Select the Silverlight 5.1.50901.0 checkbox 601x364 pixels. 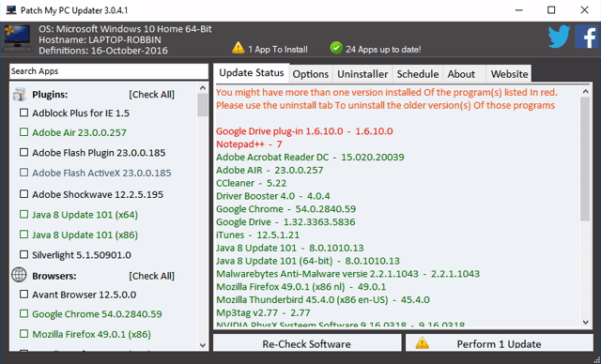(x=23, y=254)
